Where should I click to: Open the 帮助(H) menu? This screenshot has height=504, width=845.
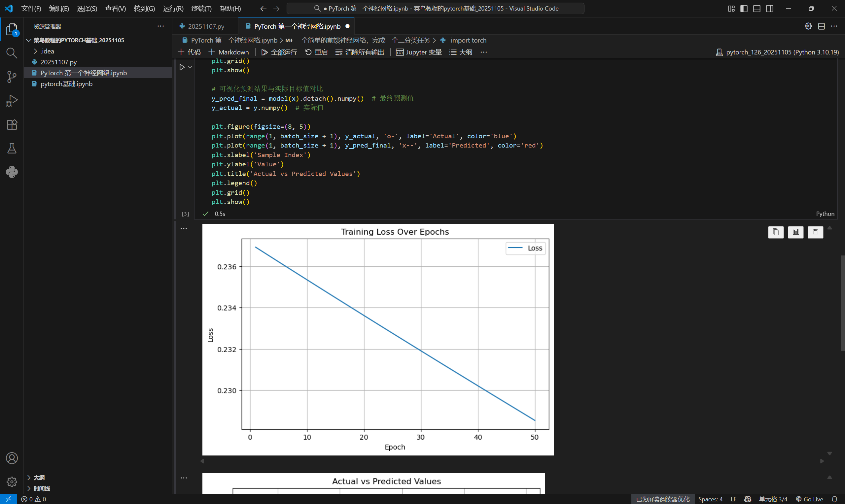(230, 9)
